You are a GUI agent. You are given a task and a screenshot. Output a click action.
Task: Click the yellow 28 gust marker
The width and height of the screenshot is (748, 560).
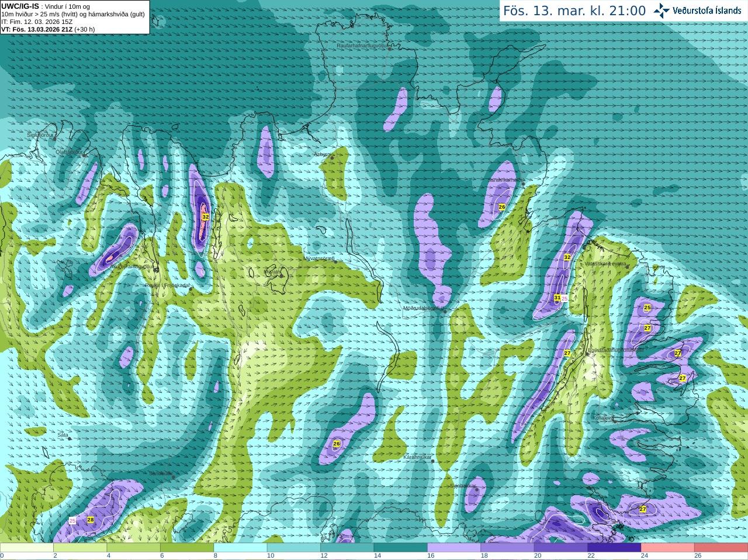click(x=91, y=520)
